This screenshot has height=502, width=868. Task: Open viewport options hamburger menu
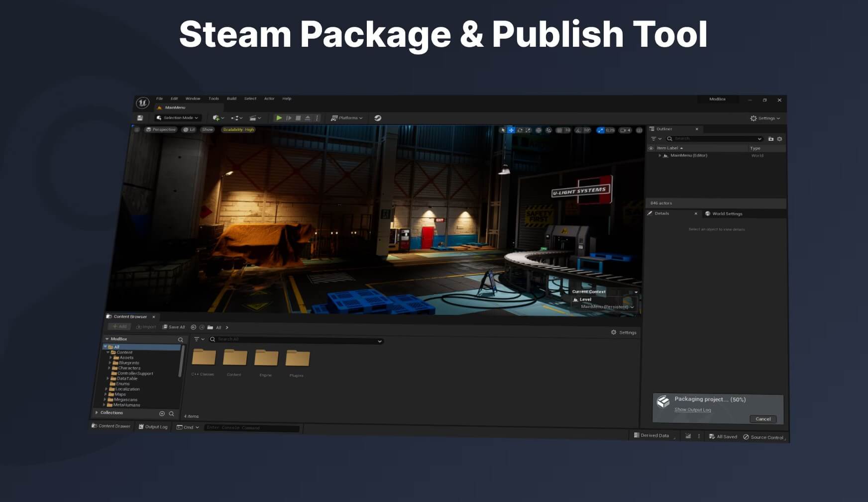136,129
